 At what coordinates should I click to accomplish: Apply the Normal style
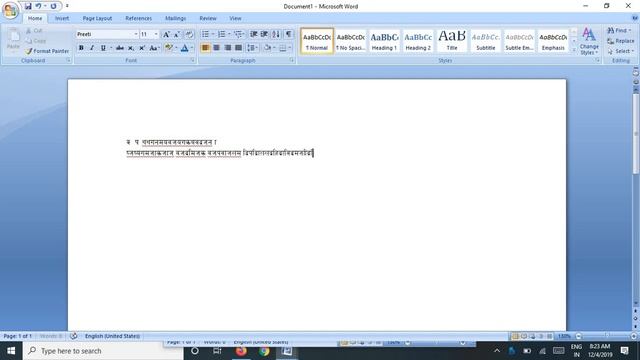(317, 41)
